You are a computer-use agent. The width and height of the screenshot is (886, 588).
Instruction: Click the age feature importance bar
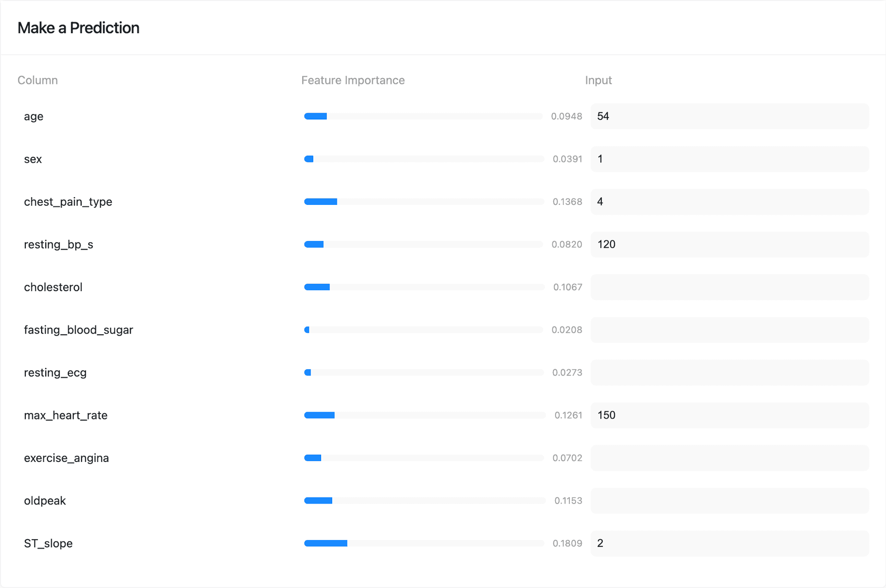[x=423, y=116]
